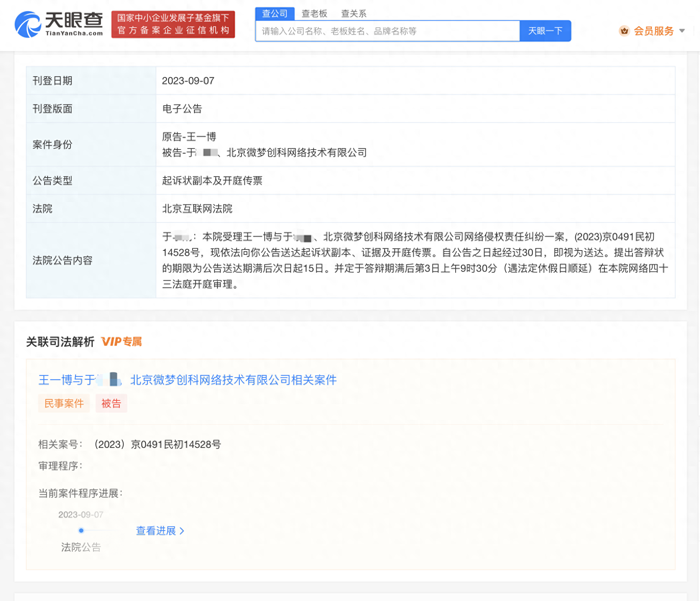The height and width of the screenshot is (601, 700).
Task: Select the 电子公告 cell
Action: tap(415, 109)
